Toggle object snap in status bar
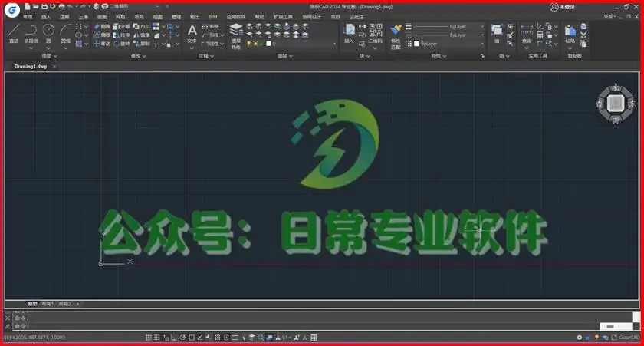 point(192,338)
